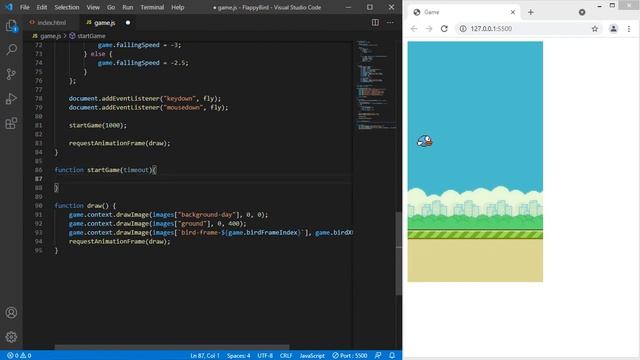Click the address bar showing 127.0.0.1:5500
This screenshot has height=360, width=640.
point(529,29)
